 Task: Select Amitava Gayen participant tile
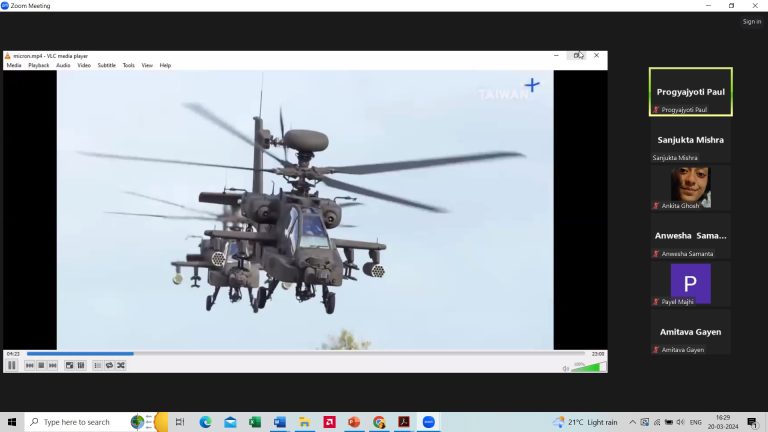click(x=691, y=332)
